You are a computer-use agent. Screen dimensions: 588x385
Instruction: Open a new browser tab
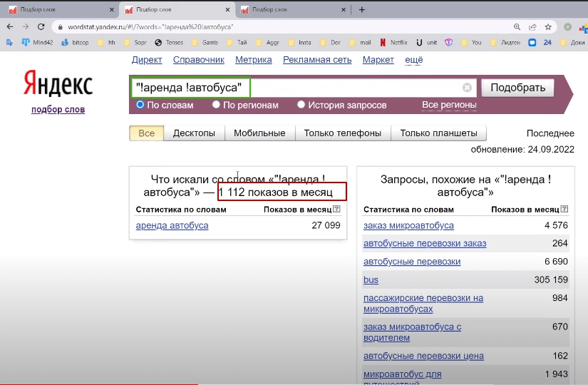tap(361, 10)
